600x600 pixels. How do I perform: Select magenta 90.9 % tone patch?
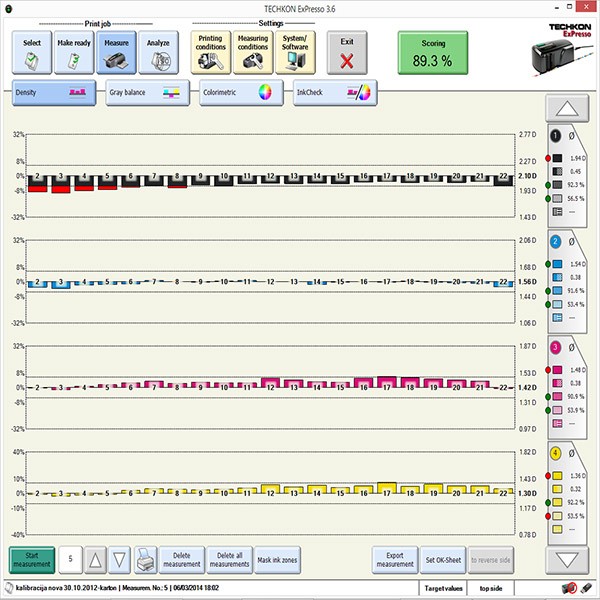(558, 397)
